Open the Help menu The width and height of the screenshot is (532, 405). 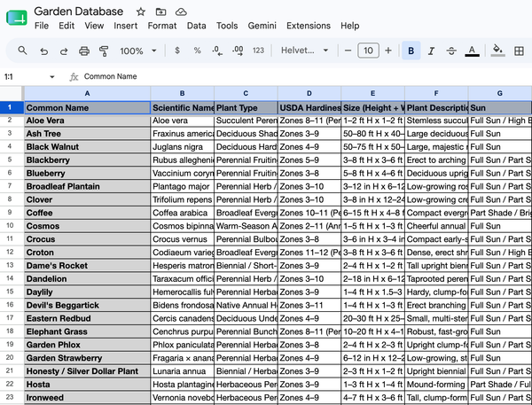click(350, 26)
